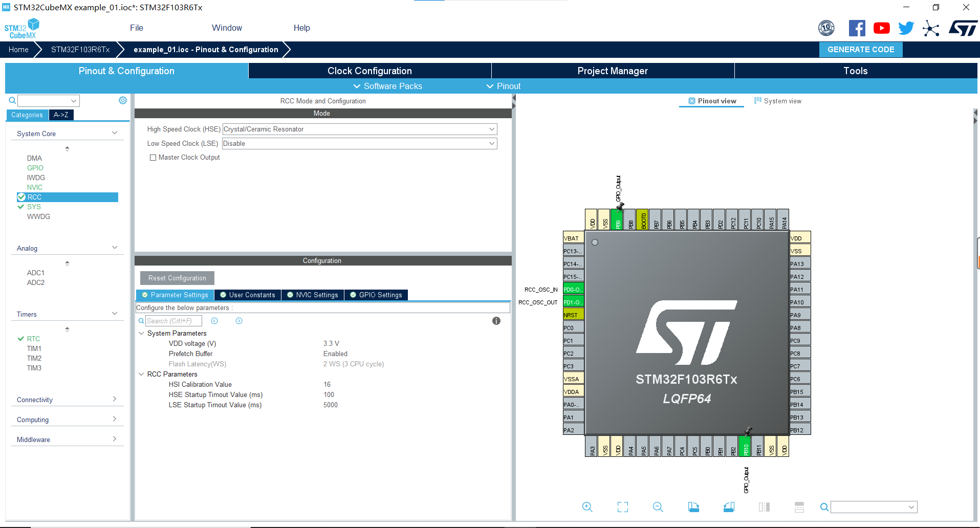Select GPIO in System Core list
Image resolution: width=980 pixels, height=528 pixels.
[35, 168]
